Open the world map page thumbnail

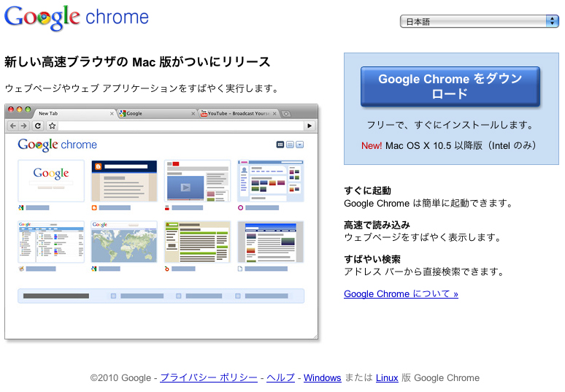124,242
